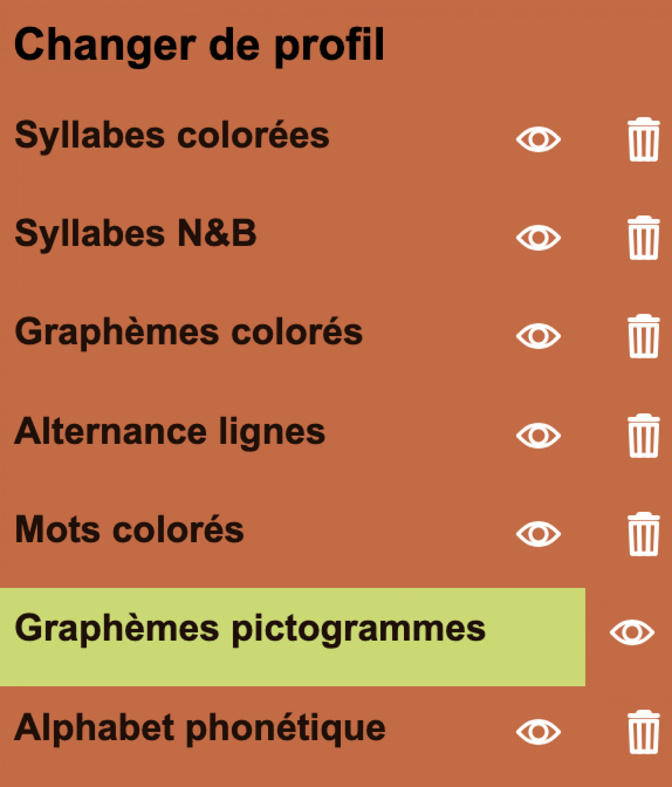The image size is (672, 787).
Task: Delete the Alphabet phonétique profile
Action: coord(643,732)
